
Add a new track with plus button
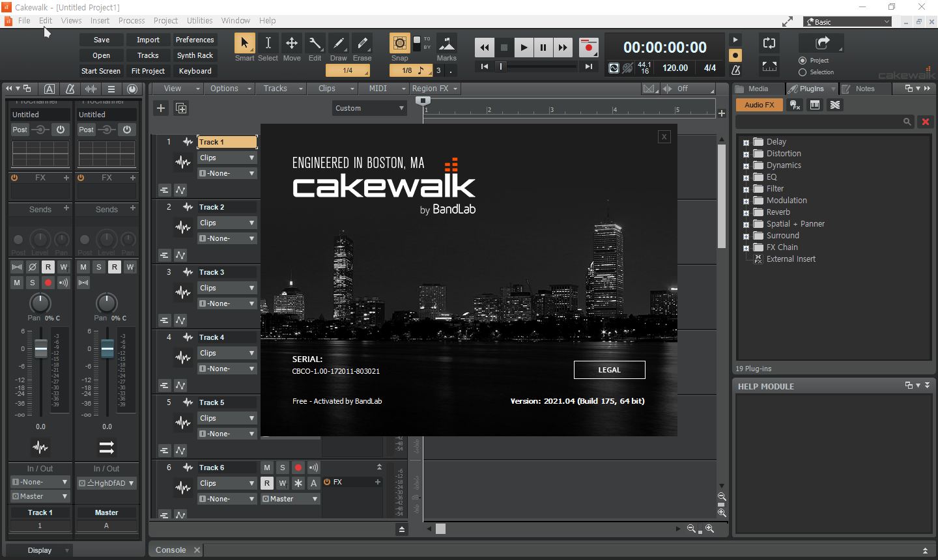161,108
